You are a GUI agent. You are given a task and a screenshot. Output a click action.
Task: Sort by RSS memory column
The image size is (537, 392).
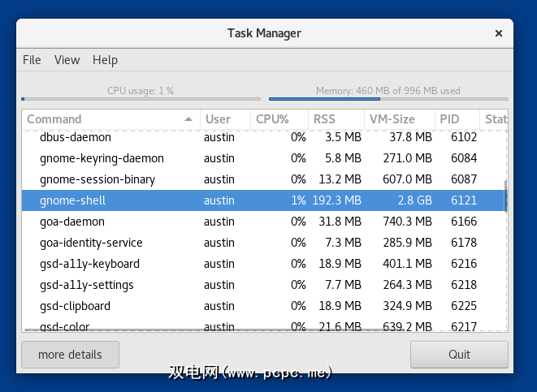point(325,119)
